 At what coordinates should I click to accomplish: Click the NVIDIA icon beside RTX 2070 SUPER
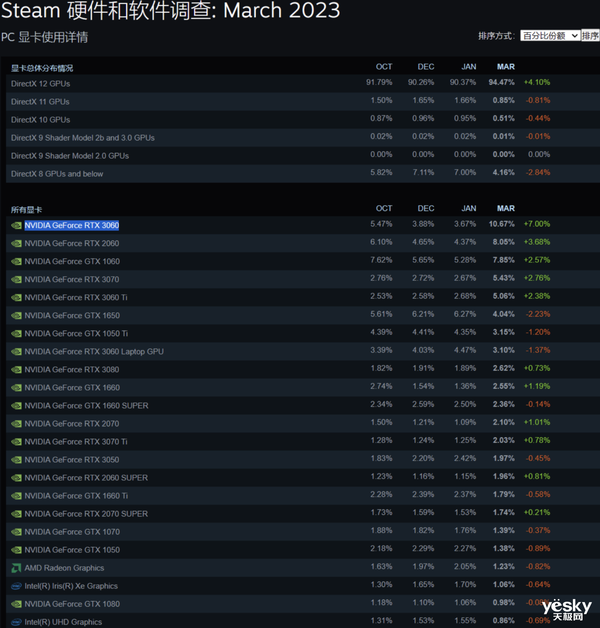(x=16, y=513)
